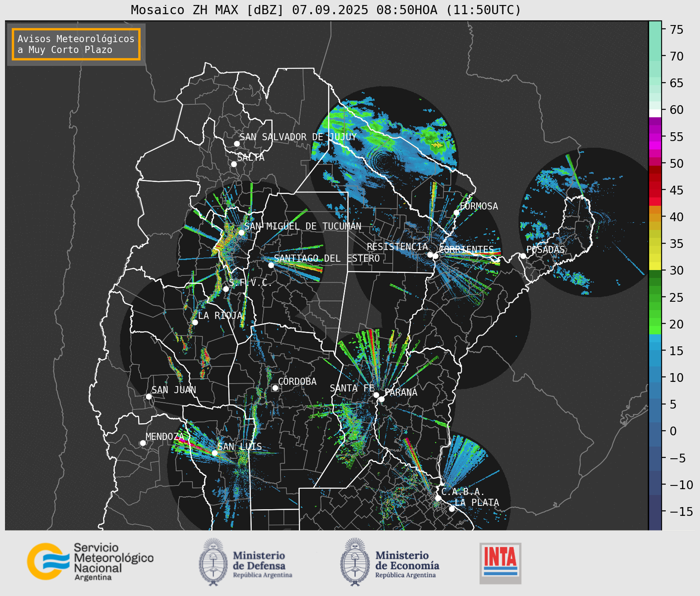The image size is (700, 596).
Task: Select the San Salvador de Jujuy city marker
Action: click(237, 144)
